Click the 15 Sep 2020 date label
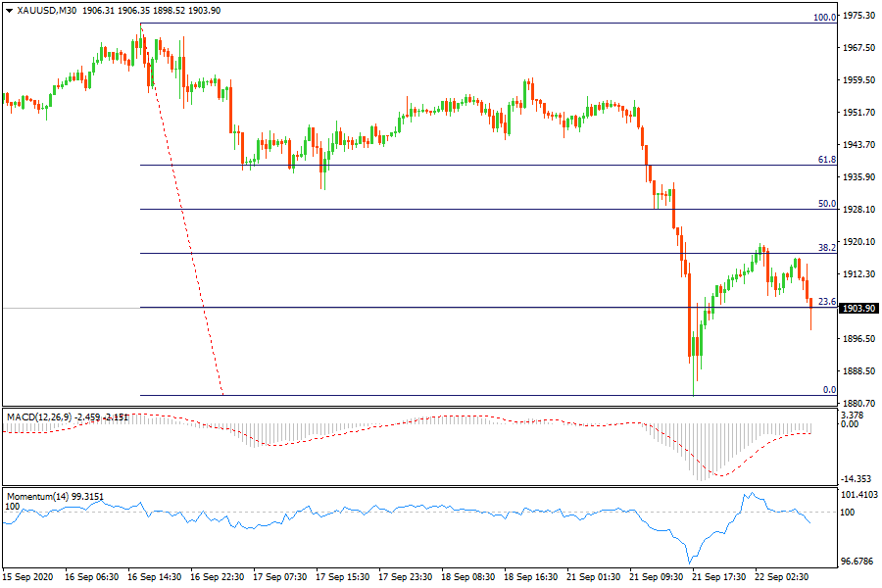This screenshot has height=588, width=882. coord(26,578)
